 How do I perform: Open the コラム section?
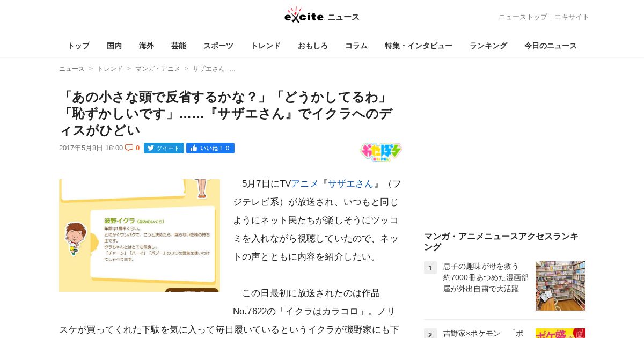(356, 46)
